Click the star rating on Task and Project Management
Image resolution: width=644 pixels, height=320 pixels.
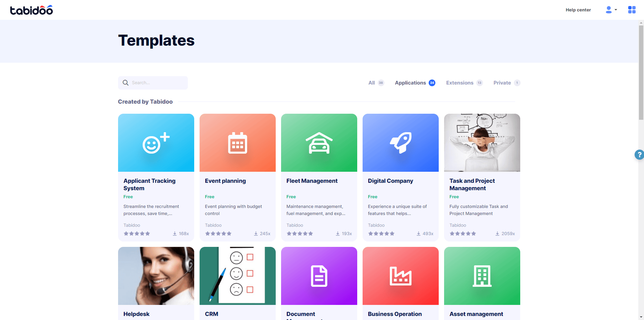pyautogui.click(x=463, y=233)
